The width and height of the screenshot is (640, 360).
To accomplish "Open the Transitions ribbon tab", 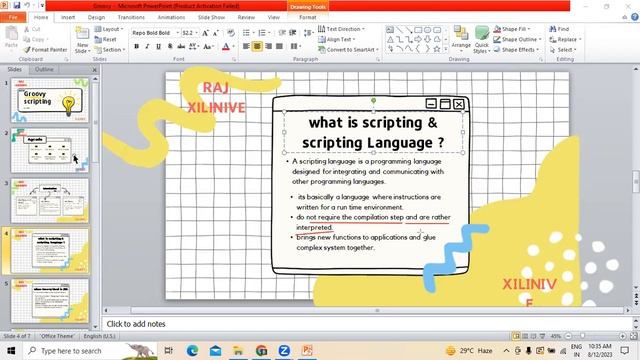I will [x=131, y=17].
